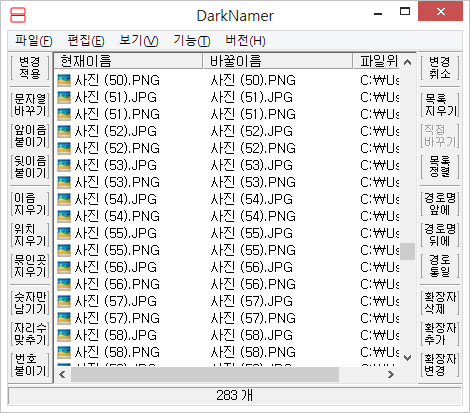Open the 기능(T) menu
Screen dimensions: 470x413
click(192, 41)
